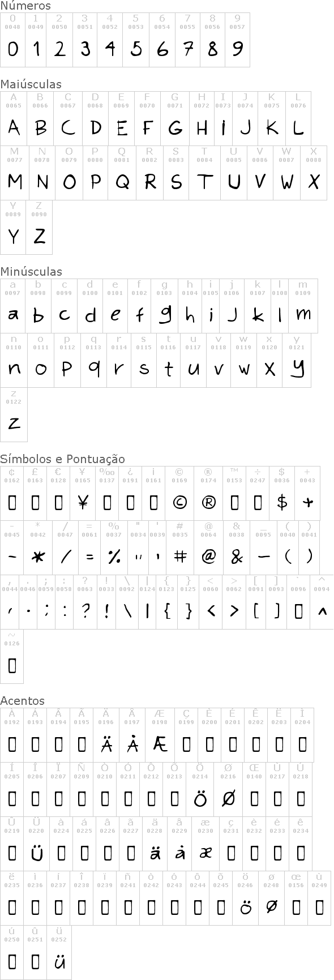Click the Acentos section heading
Screen dimensions: 334x980
click(x=22, y=700)
